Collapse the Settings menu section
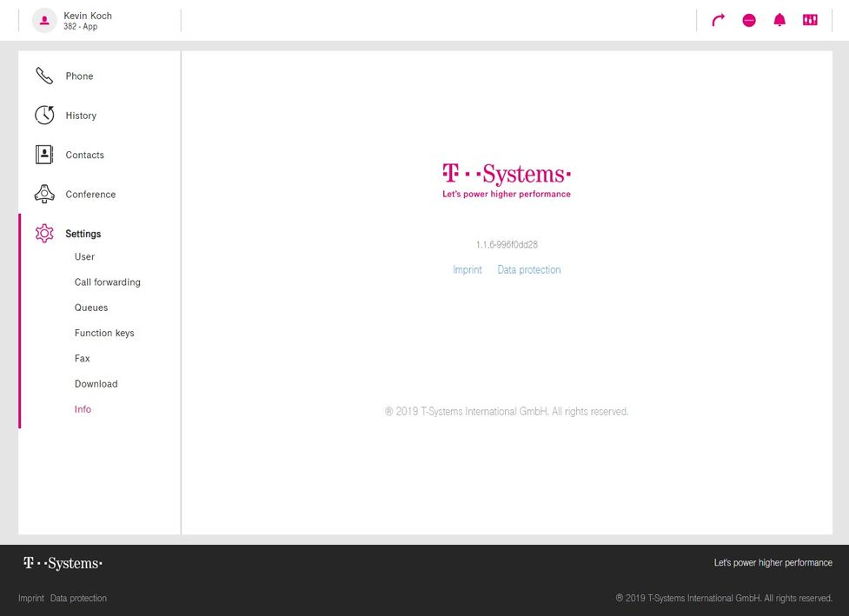The height and width of the screenshot is (616, 849). tap(83, 234)
